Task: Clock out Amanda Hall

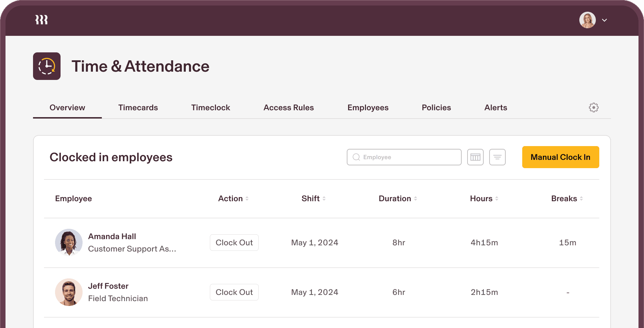Action: pyautogui.click(x=234, y=243)
